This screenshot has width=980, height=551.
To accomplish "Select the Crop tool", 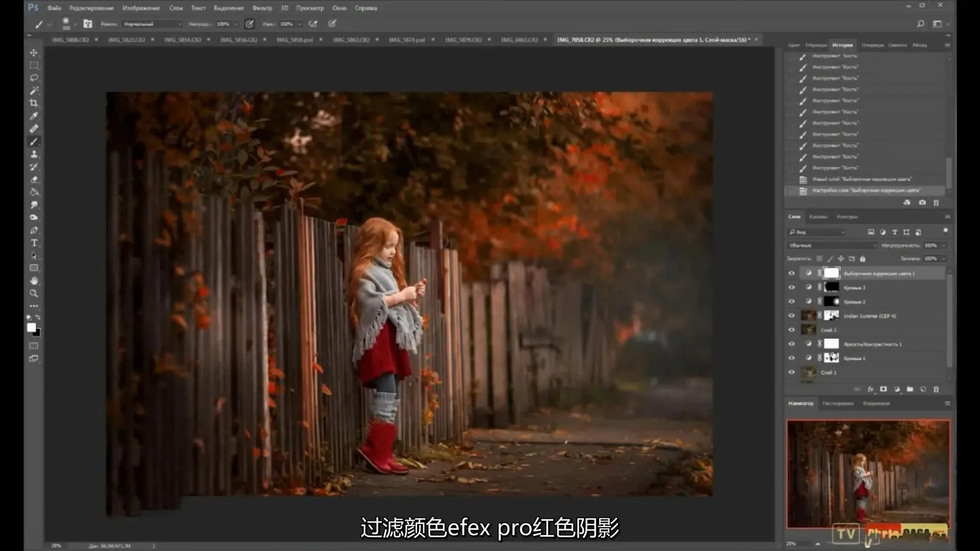I will pyautogui.click(x=34, y=103).
